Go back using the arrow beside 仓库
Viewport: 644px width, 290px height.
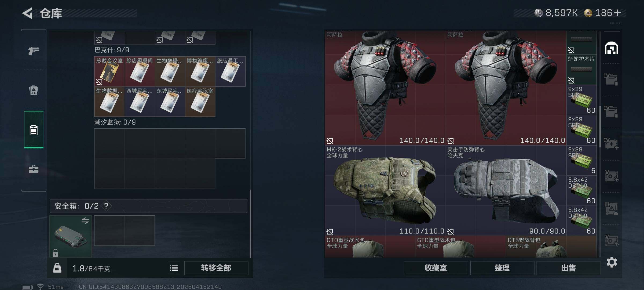(x=27, y=13)
